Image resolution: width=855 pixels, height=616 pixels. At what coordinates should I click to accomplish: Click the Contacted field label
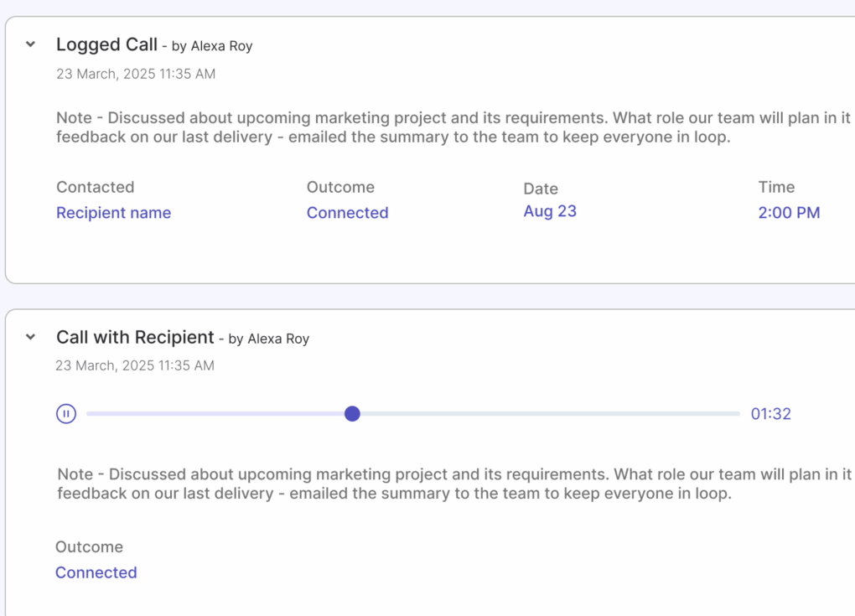tap(95, 187)
